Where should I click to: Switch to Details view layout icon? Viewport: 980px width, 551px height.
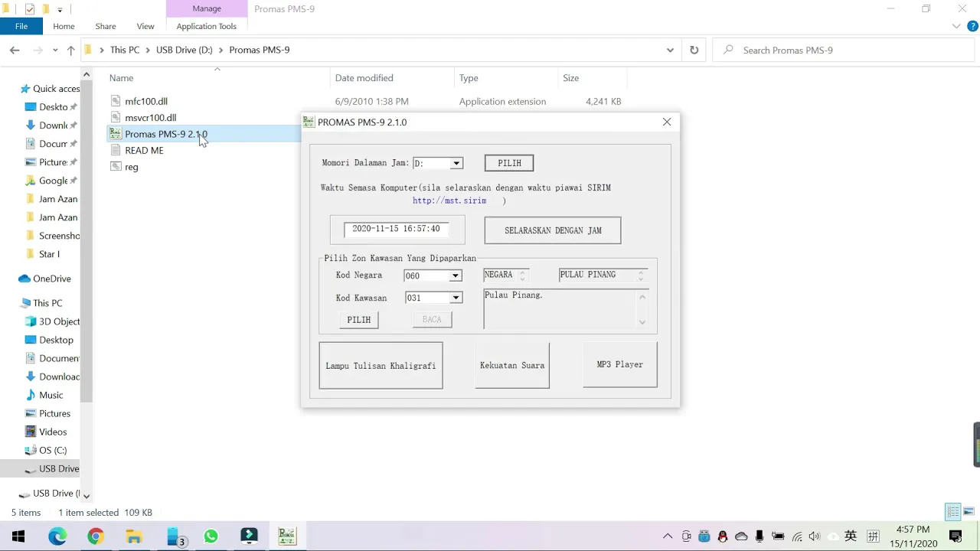coord(953,512)
